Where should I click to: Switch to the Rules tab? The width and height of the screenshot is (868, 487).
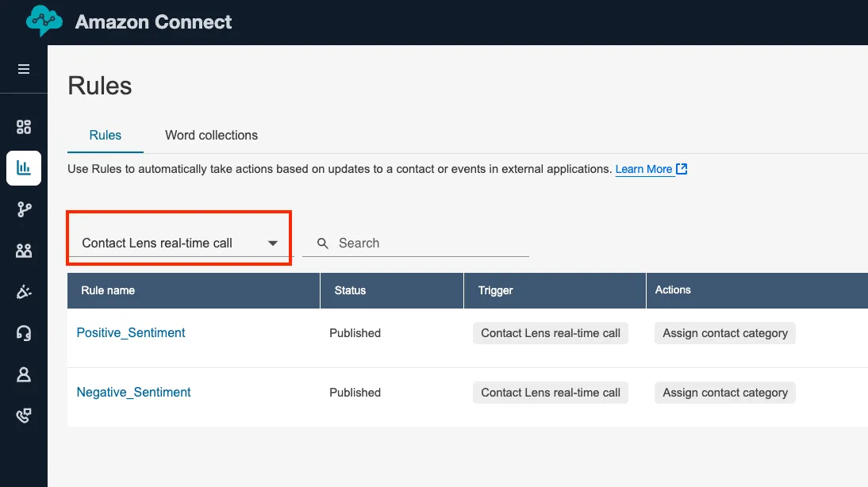(106, 135)
